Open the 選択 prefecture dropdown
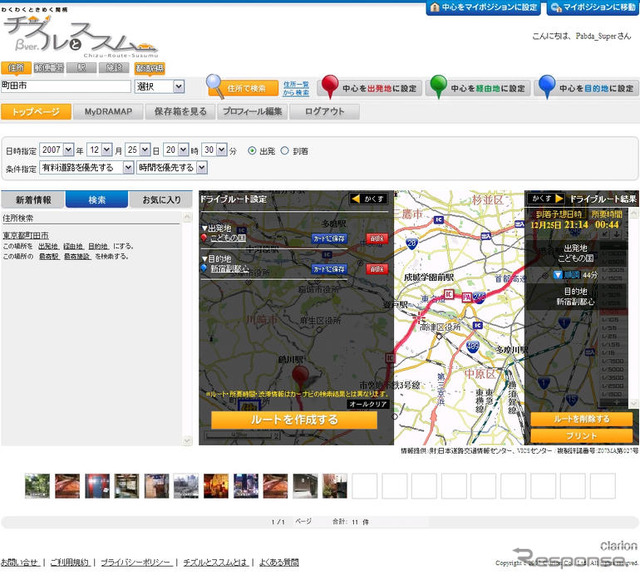Image resolution: width=640 pixels, height=580 pixels. [x=159, y=87]
